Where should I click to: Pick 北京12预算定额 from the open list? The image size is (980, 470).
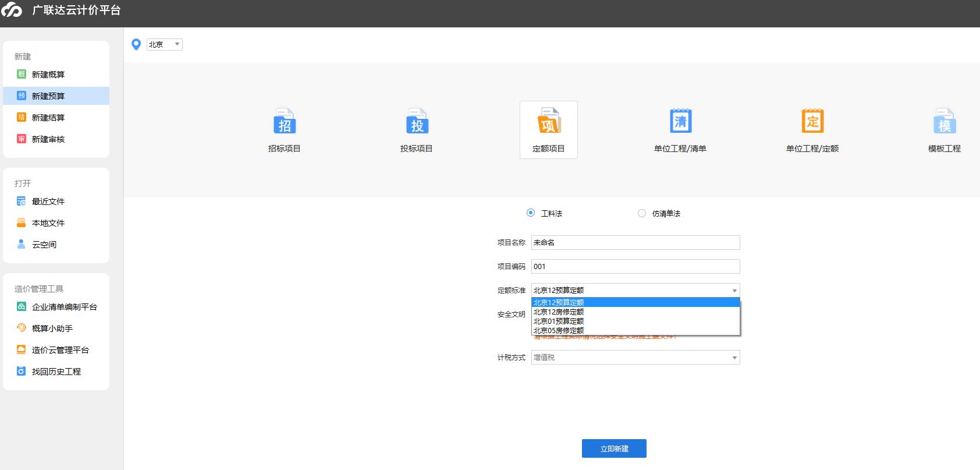tap(635, 302)
